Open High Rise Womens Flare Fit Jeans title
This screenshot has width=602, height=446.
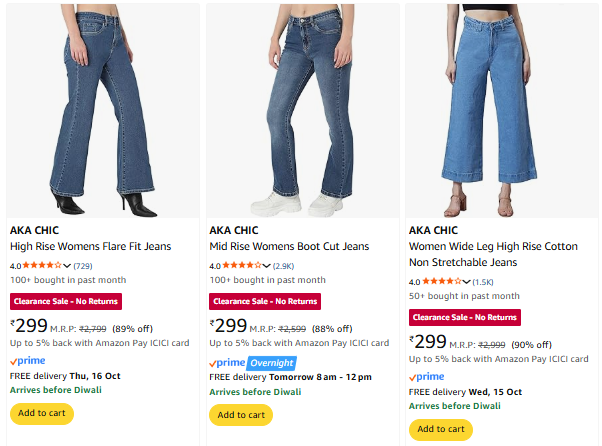[x=90, y=246]
